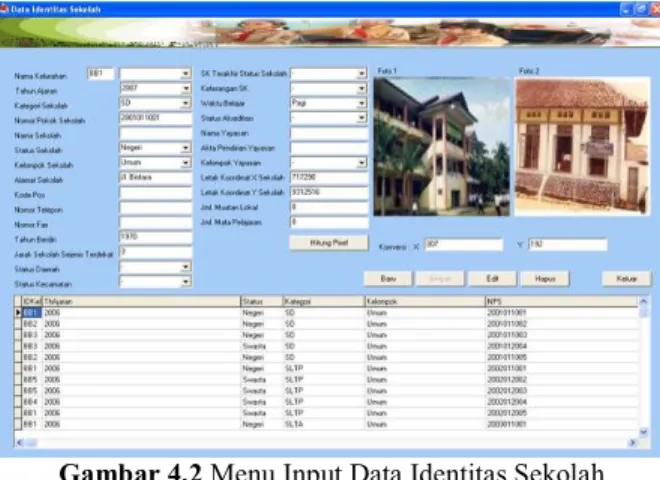Click the Konversi X field
This screenshot has width=660, height=480.
(463, 245)
